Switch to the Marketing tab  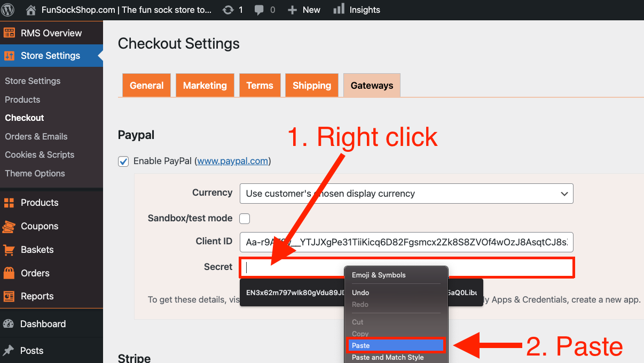coord(205,86)
